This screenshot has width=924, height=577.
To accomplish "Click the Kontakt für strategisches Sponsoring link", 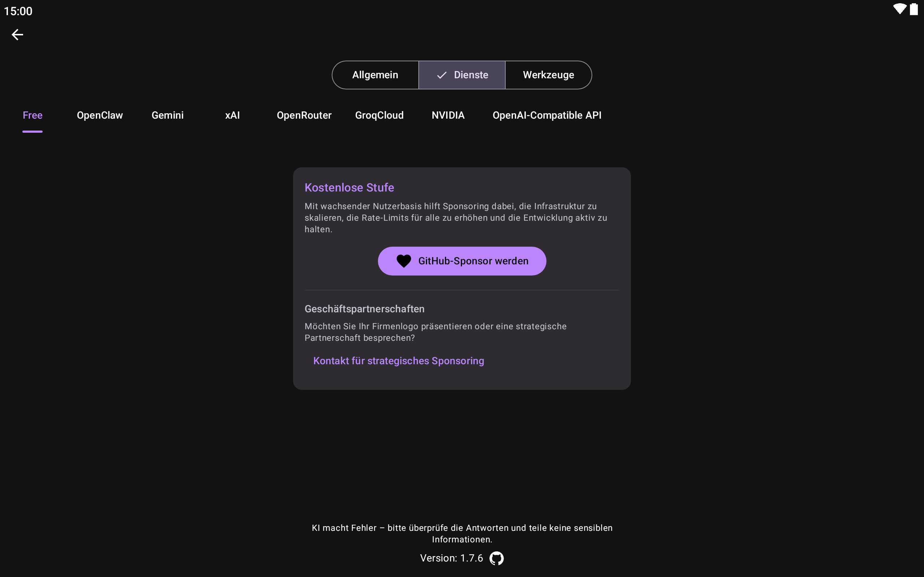I will pyautogui.click(x=398, y=361).
